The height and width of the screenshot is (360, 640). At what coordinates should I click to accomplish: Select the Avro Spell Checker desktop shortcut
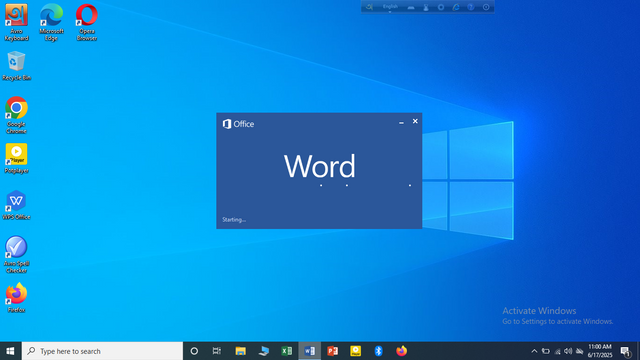pos(16,255)
